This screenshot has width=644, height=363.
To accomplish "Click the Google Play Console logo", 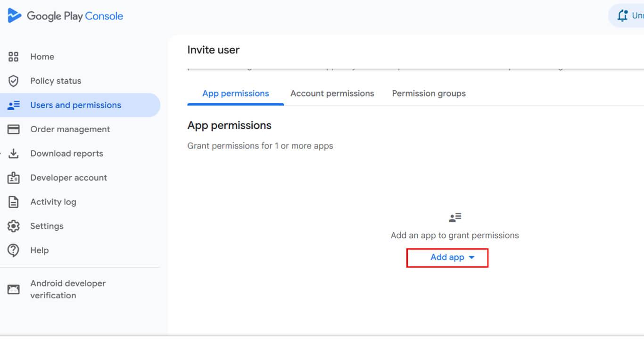I will coord(15,16).
